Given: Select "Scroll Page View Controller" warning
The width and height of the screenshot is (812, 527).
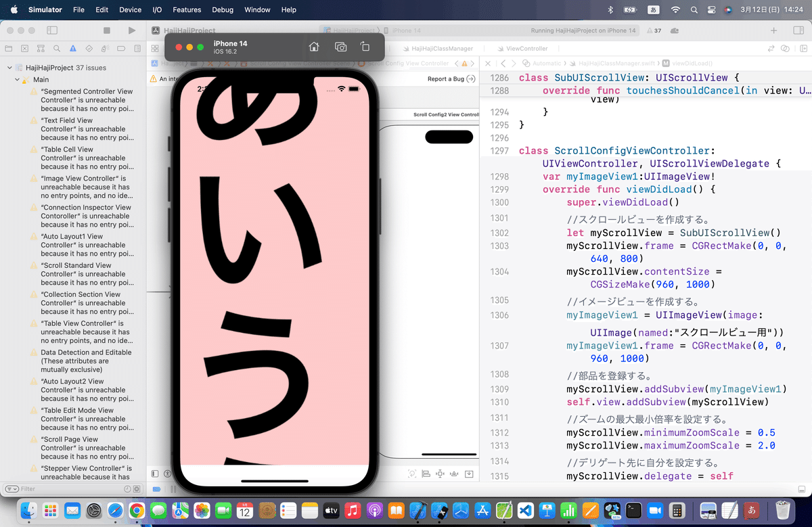Looking at the screenshot, I should click(87, 449).
